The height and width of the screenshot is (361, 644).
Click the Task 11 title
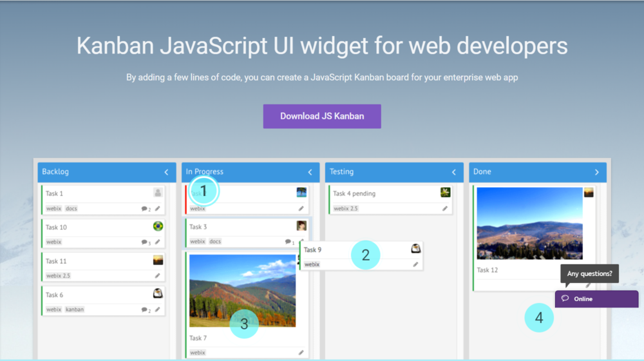(x=56, y=261)
